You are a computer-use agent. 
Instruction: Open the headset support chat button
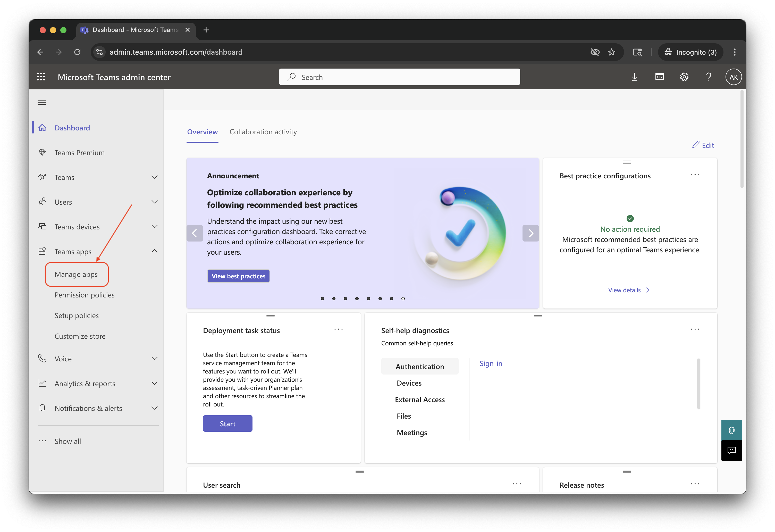pyautogui.click(x=731, y=430)
